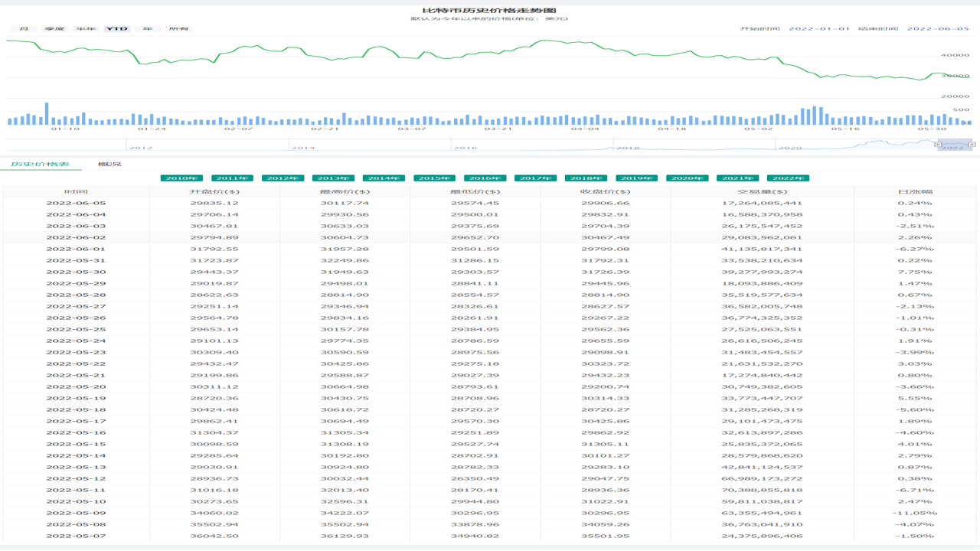Click lowest price 26350.49
The height and width of the screenshot is (551, 980).
pos(475,478)
